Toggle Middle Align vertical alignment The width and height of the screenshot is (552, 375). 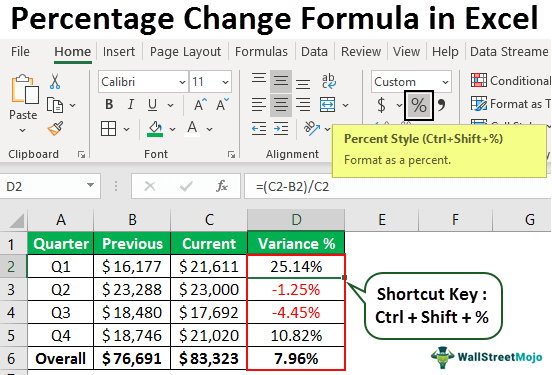pyautogui.click(x=281, y=81)
